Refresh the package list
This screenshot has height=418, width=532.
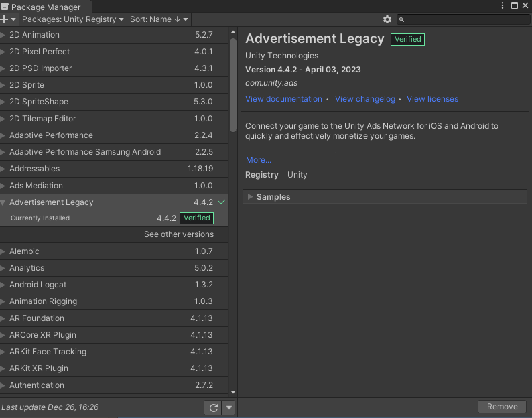pyautogui.click(x=213, y=407)
